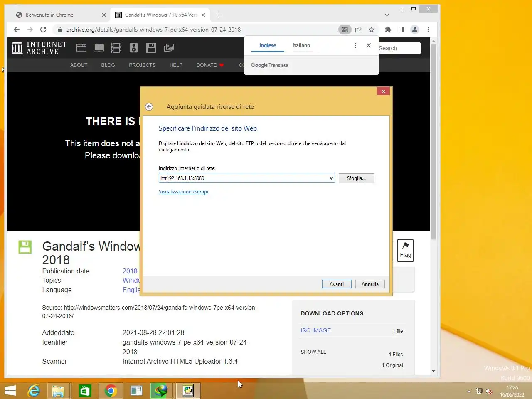Open the 4 Original files link
The image size is (532, 399).
coord(392,365)
